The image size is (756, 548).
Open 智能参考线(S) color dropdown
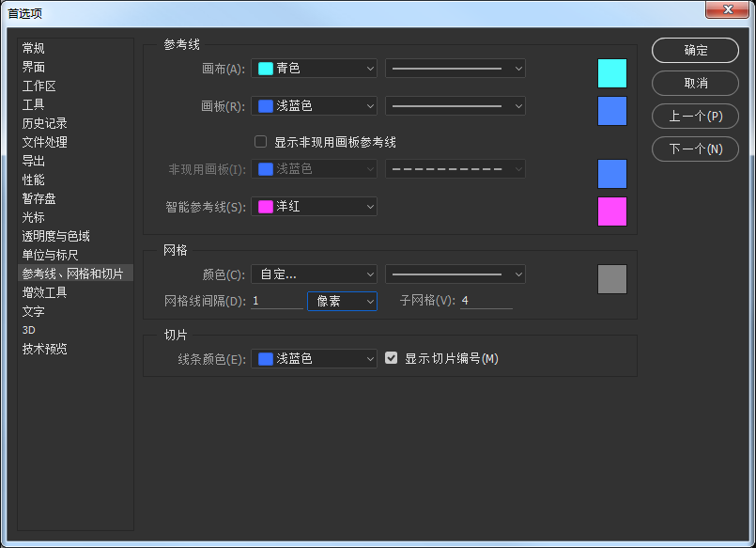(314, 207)
